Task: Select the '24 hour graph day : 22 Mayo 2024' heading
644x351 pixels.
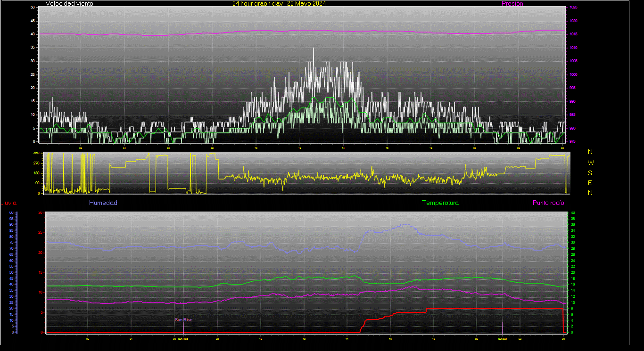Action: pyautogui.click(x=279, y=3)
